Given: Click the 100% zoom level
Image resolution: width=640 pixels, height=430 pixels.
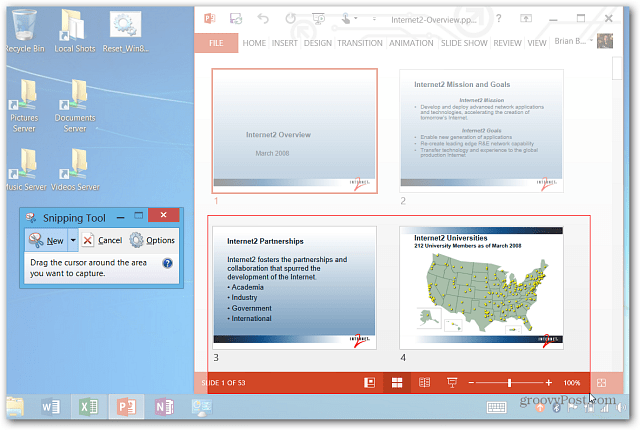Looking at the screenshot, I should click(571, 383).
